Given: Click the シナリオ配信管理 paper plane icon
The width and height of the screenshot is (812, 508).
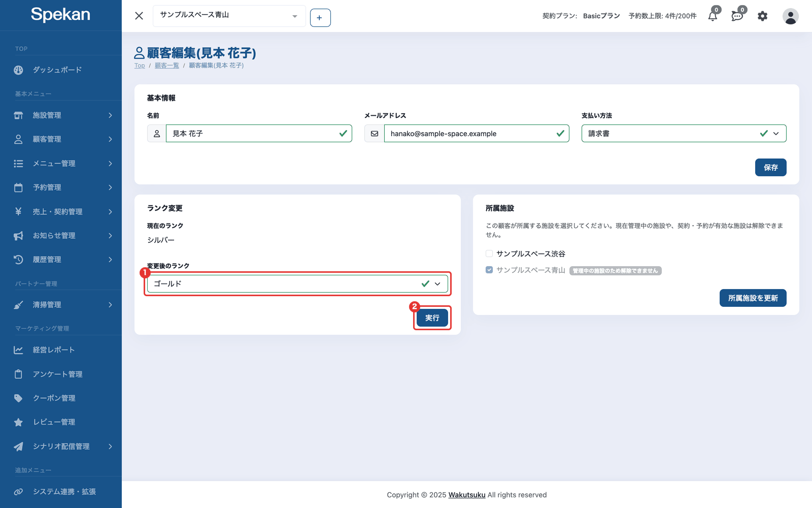Looking at the screenshot, I should pyautogui.click(x=18, y=447).
